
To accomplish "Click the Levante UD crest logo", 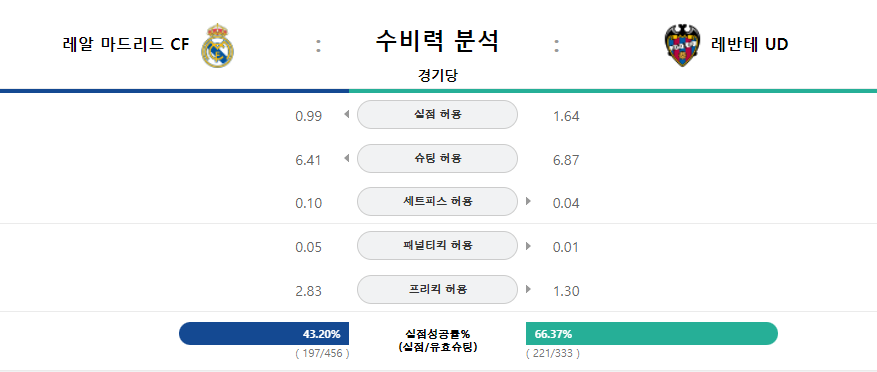I will click(682, 46).
